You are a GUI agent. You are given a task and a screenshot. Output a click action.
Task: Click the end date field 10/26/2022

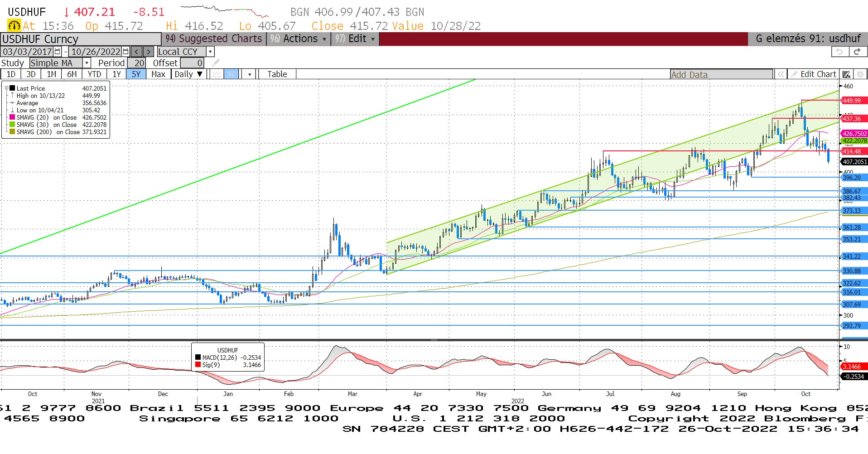pyautogui.click(x=96, y=52)
